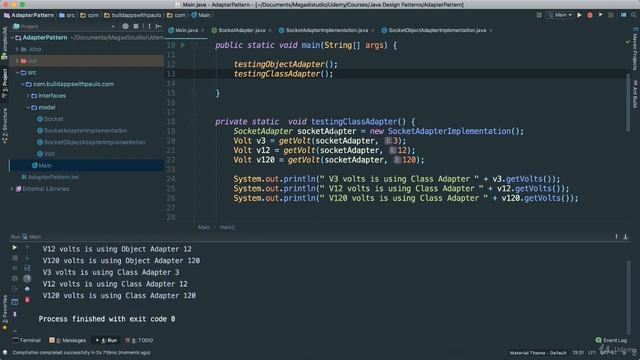This screenshot has height=360, width=640.
Task: Open Messages tool window
Action: click(68, 340)
